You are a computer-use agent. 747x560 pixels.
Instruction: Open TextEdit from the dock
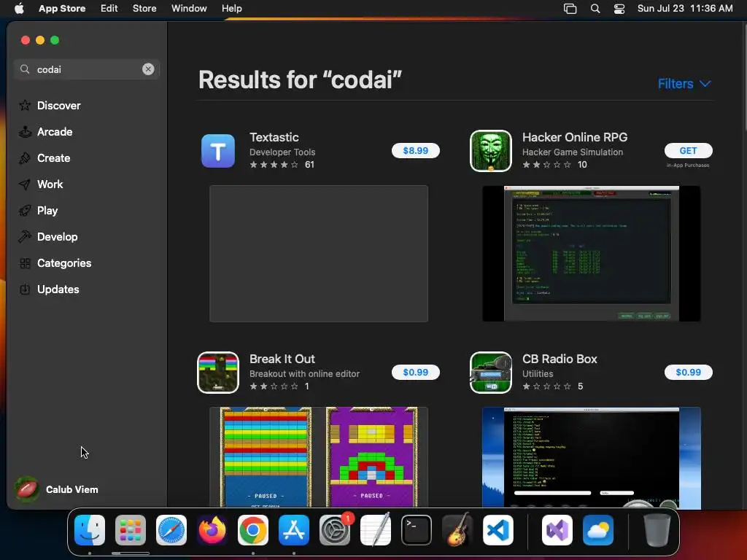click(376, 530)
